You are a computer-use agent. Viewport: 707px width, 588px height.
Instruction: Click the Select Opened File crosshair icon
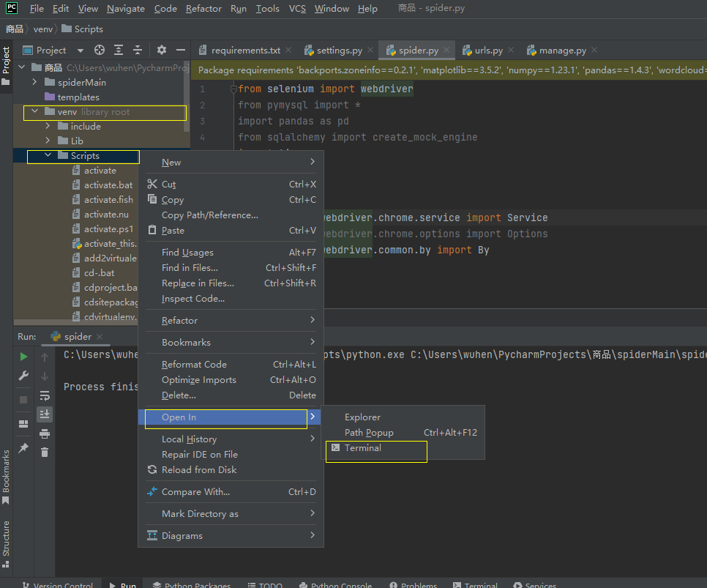(x=100, y=51)
